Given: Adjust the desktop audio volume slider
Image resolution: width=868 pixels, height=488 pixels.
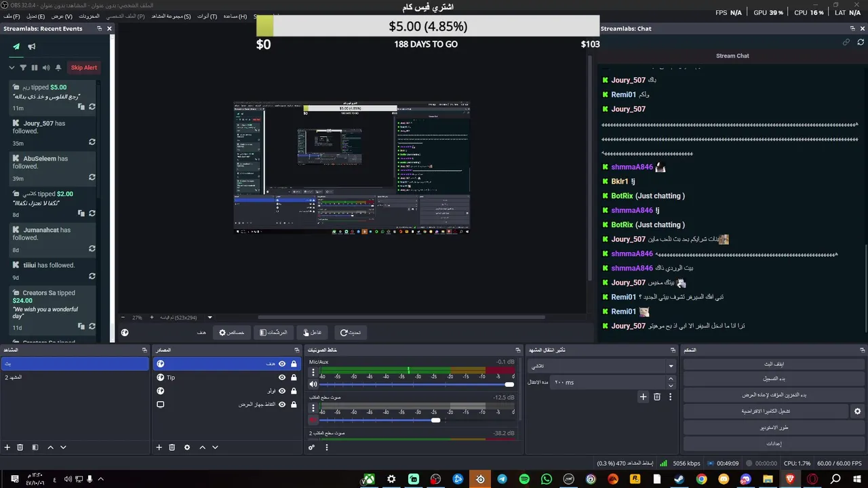Looking at the screenshot, I should [417, 420].
